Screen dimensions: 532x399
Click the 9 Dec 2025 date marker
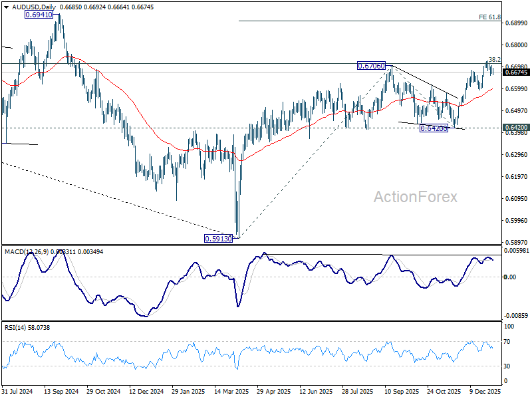(x=486, y=392)
